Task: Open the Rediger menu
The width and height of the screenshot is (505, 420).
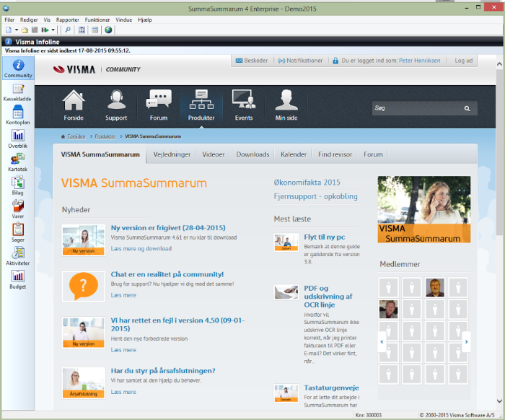Action: point(29,19)
